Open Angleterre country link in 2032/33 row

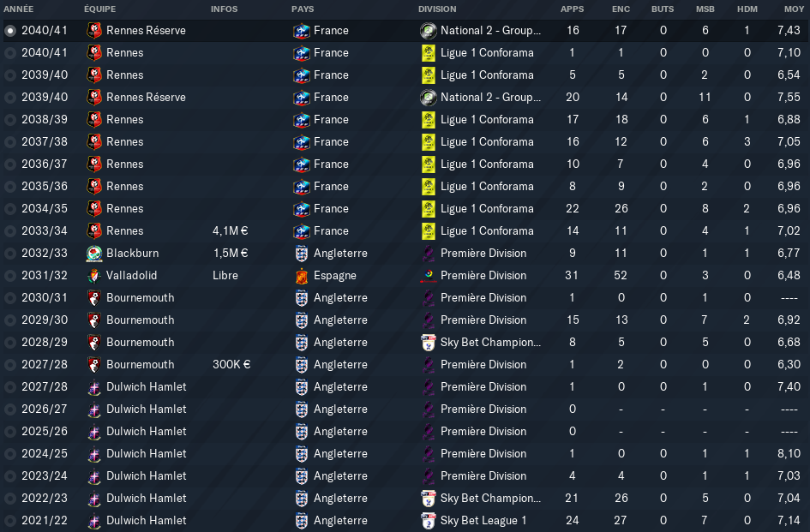[x=340, y=253]
